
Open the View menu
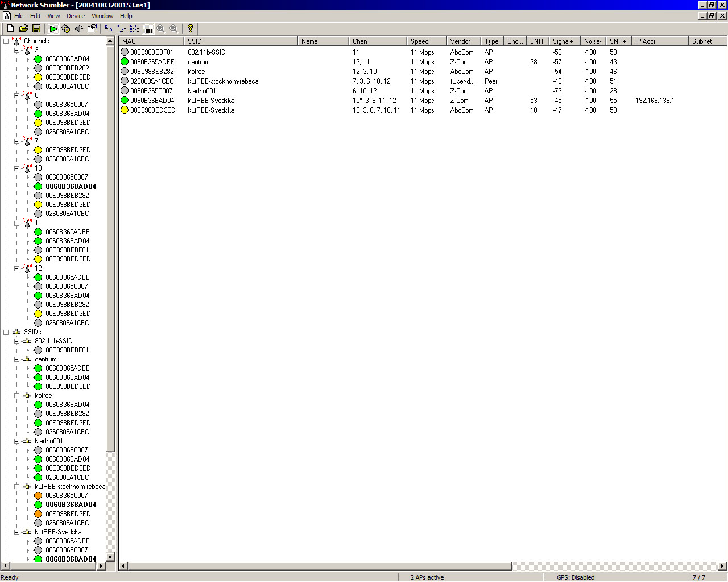53,16
